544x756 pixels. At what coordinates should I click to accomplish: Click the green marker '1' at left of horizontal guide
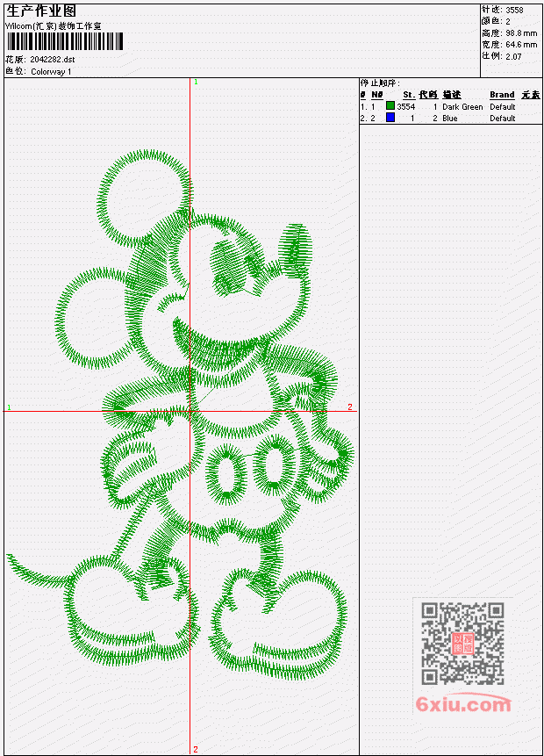point(9,407)
